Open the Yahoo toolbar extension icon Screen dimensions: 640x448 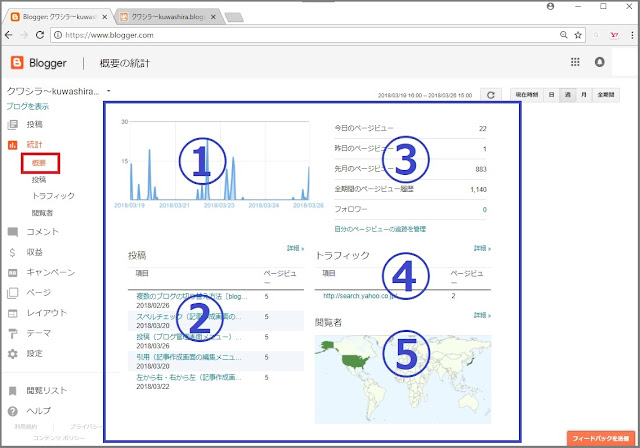(614, 35)
